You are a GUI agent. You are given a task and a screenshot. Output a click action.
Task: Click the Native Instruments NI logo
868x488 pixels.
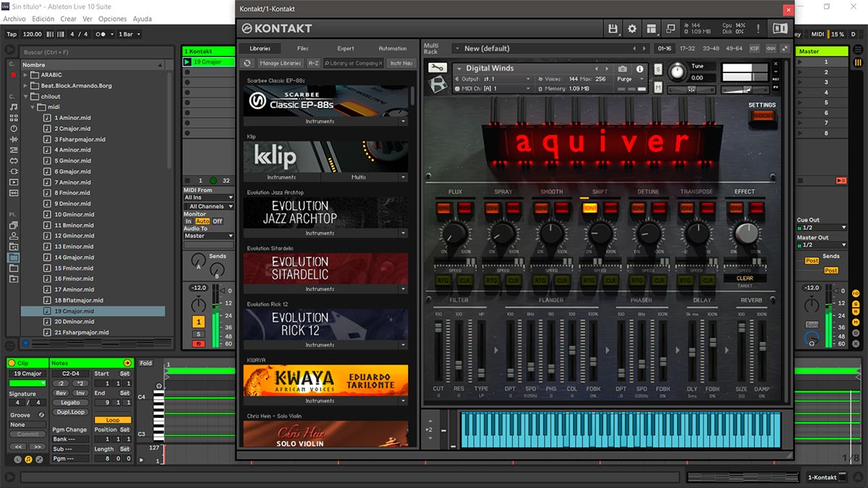780,29
